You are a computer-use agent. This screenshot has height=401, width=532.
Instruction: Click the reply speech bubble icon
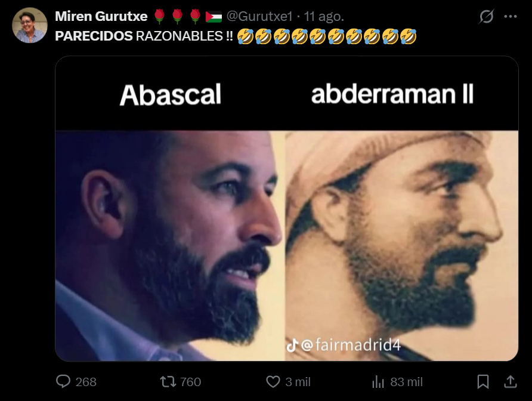click(63, 381)
